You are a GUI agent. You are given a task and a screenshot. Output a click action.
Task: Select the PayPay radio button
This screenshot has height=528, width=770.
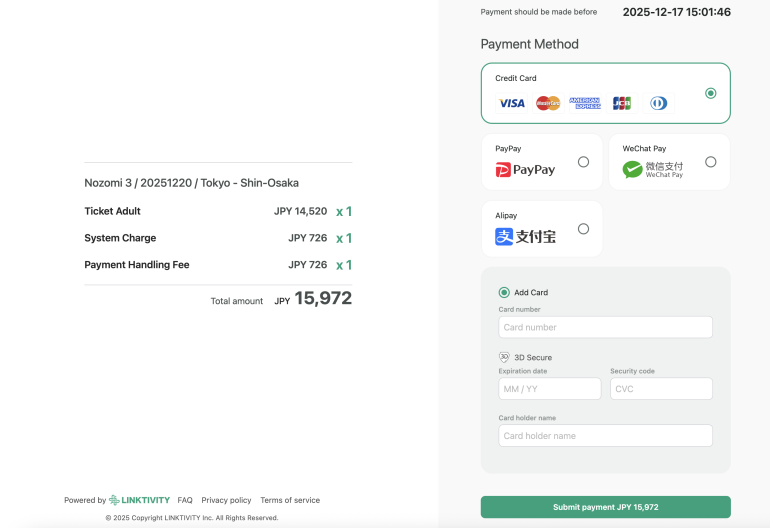coord(584,162)
